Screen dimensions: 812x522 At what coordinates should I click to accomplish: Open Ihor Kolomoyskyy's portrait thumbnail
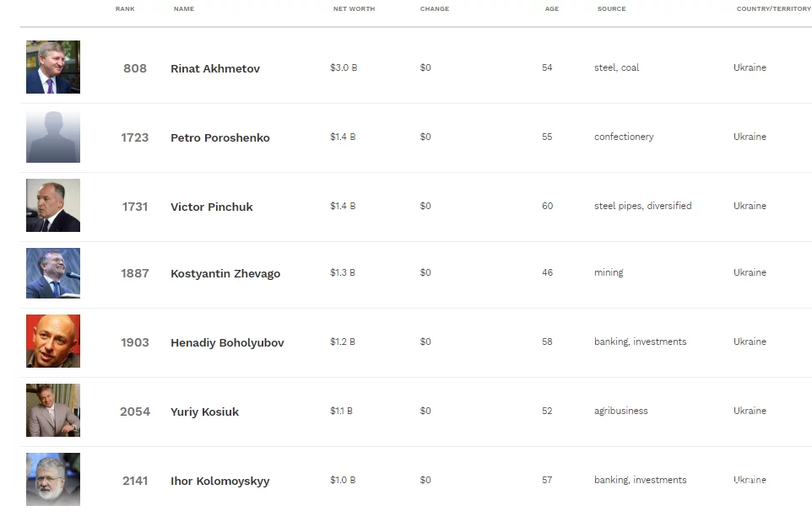[53, 480]
